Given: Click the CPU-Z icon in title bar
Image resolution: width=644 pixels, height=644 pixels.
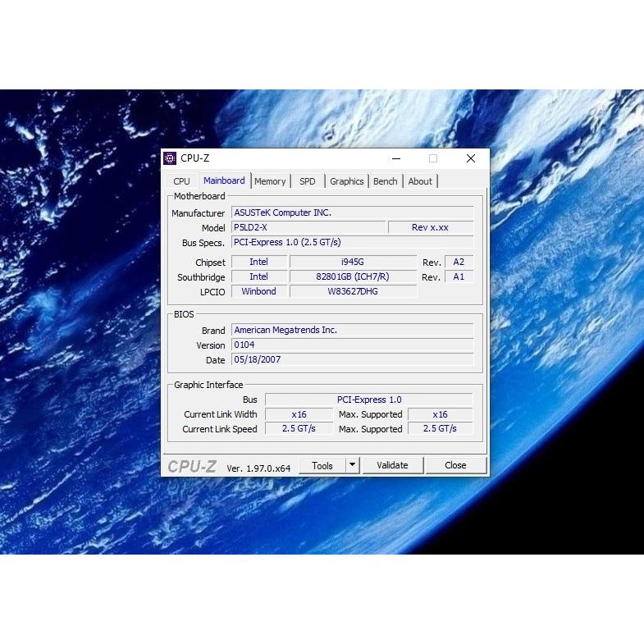Looking at the screenshot, I should (x=171, y=158).
